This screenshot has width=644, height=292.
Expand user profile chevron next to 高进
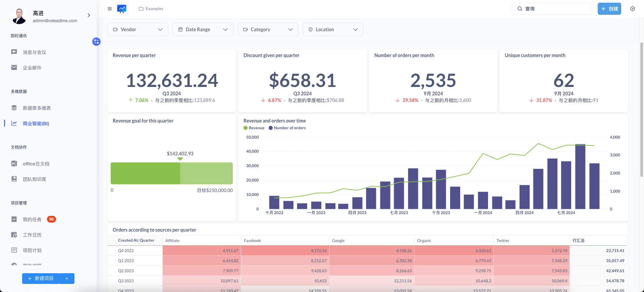(x=89, y=15)
